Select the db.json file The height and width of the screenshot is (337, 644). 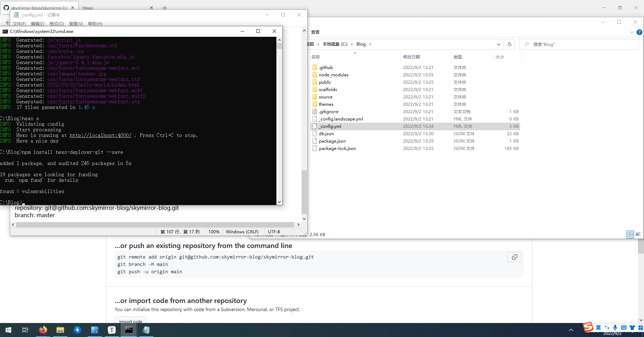pyautogui.click(x=415, y=133)
